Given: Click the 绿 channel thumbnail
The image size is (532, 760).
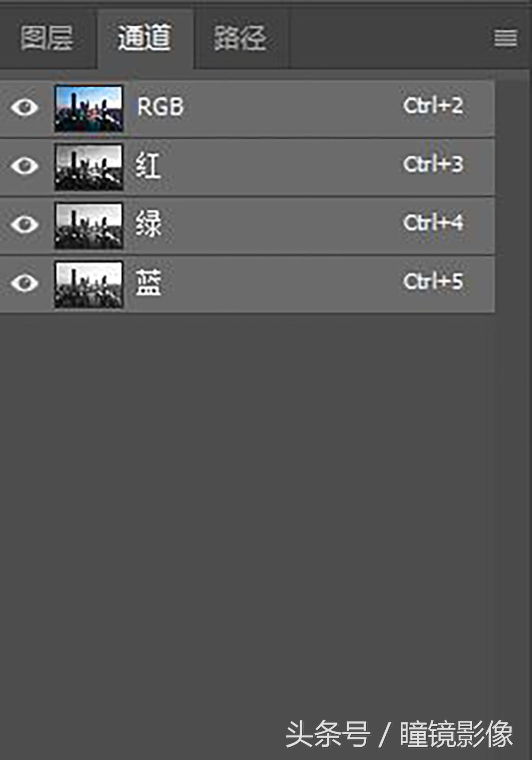Looking at the screenshot, I should [89, 226].
